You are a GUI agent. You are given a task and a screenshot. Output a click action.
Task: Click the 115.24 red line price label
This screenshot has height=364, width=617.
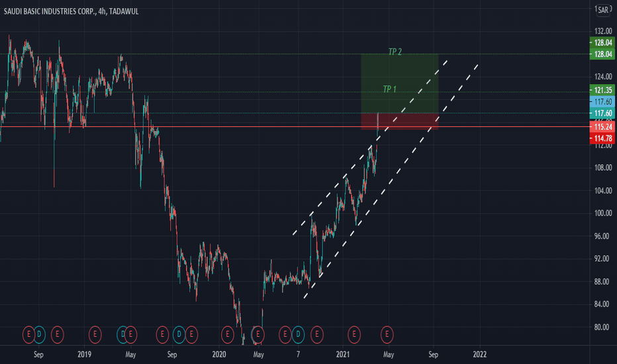click(x=602, y=126)
